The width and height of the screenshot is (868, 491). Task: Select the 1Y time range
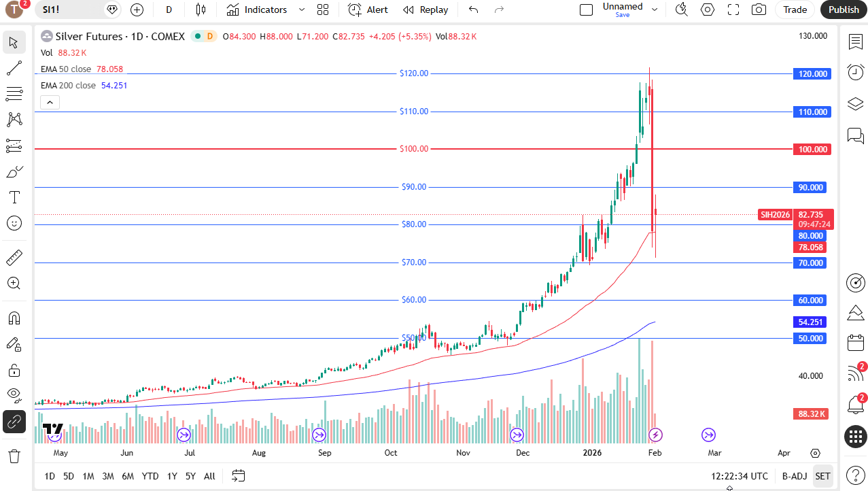click(x=172, y=476)
